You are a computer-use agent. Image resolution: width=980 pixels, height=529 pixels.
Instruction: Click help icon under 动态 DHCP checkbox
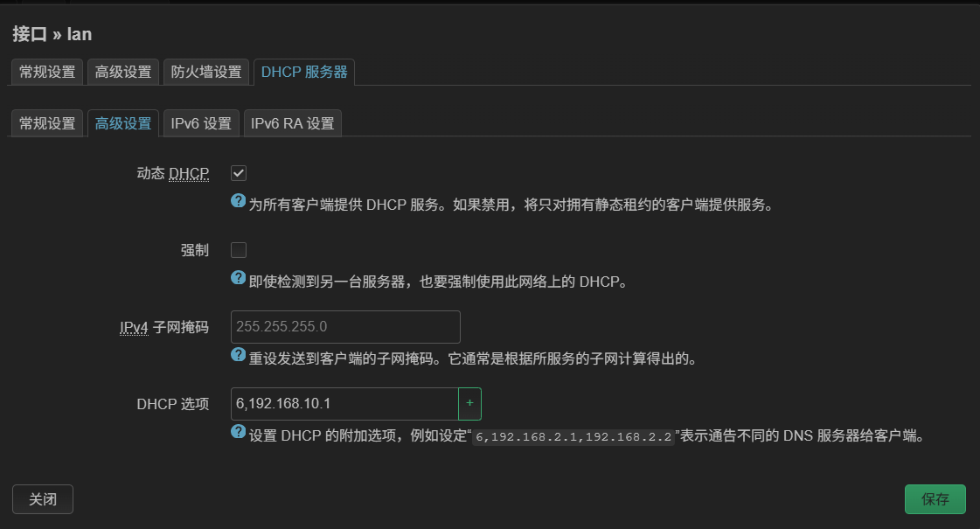click(x=238, y=201)
